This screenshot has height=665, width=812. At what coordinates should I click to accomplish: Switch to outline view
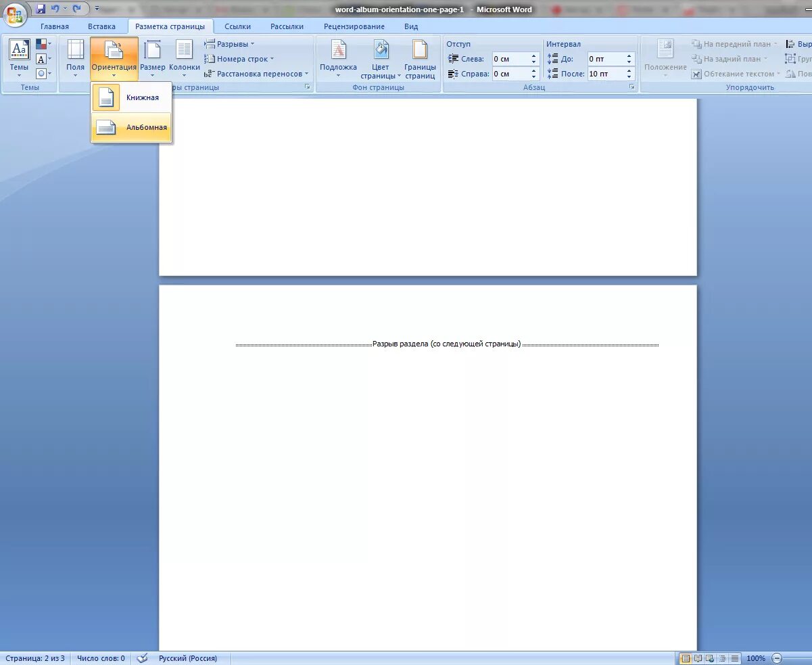click(x=722, y=658)
